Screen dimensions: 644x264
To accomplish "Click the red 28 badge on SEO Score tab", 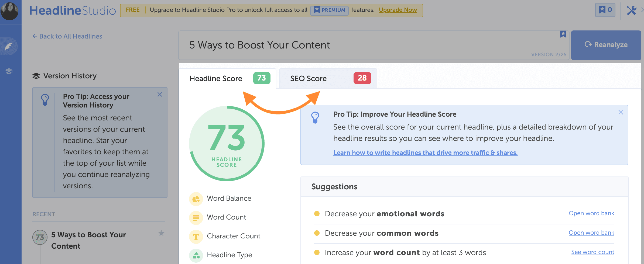I will (x=362, y=78).
